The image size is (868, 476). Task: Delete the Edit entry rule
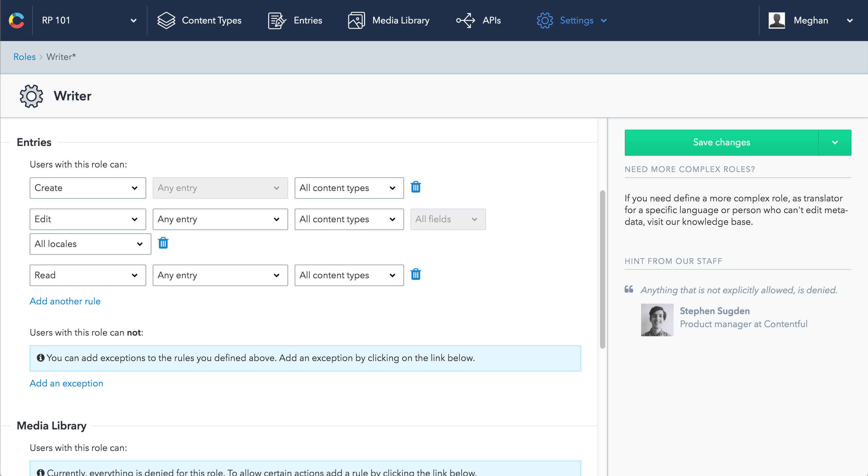pyautogui.click(x=163, y=243)
